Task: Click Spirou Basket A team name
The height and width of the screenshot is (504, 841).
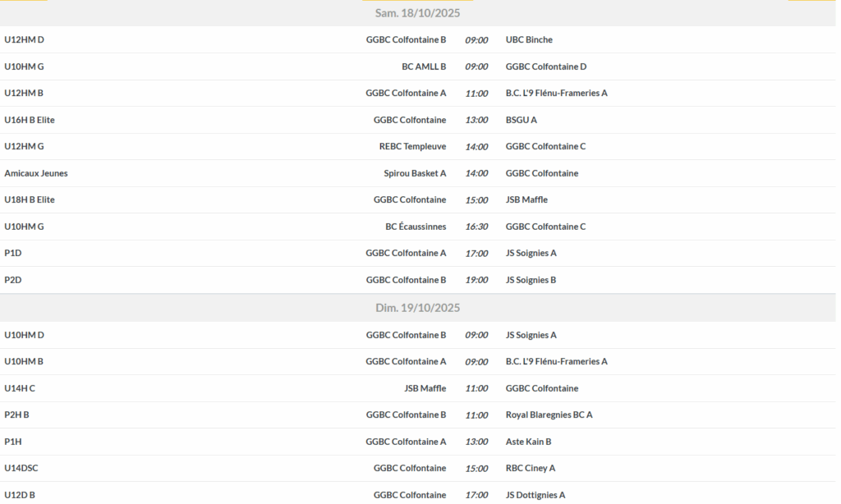Action: 415,173
